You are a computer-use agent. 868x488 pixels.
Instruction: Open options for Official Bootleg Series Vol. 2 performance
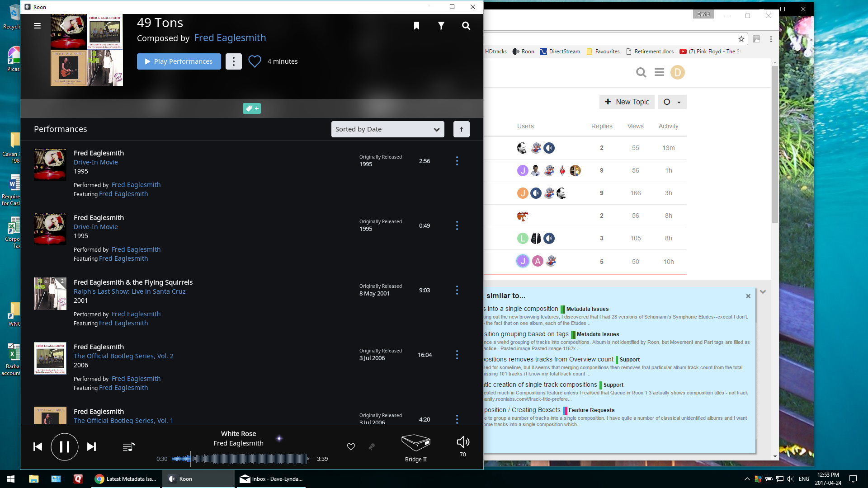(457, 355)
